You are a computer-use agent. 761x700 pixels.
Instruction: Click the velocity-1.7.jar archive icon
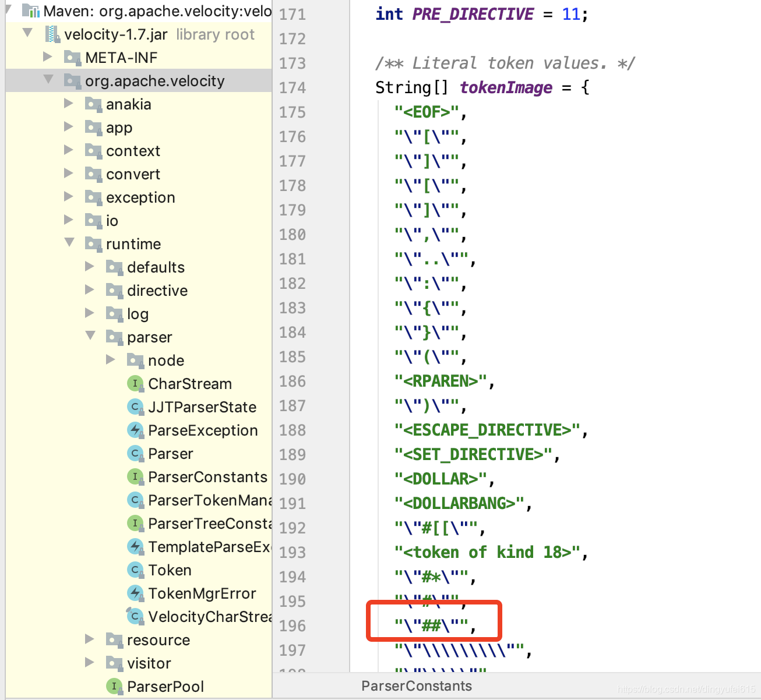coord(53,34)
